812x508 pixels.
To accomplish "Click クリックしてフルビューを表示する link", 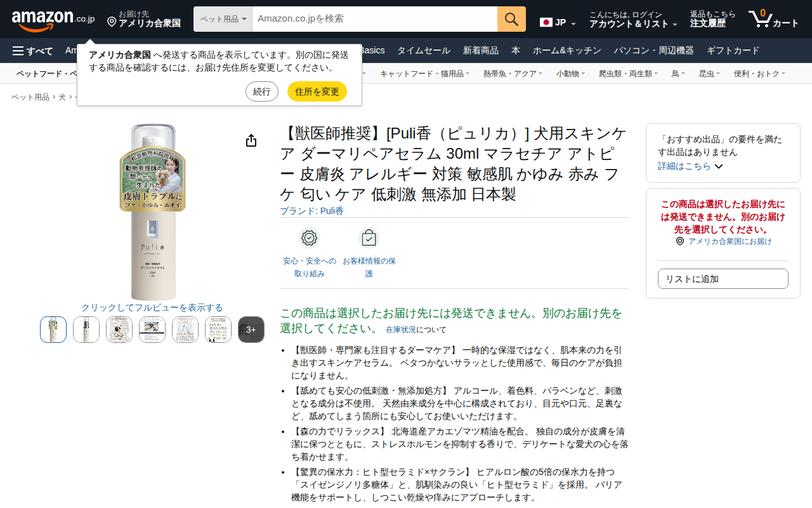I will (x=152, y=307).
